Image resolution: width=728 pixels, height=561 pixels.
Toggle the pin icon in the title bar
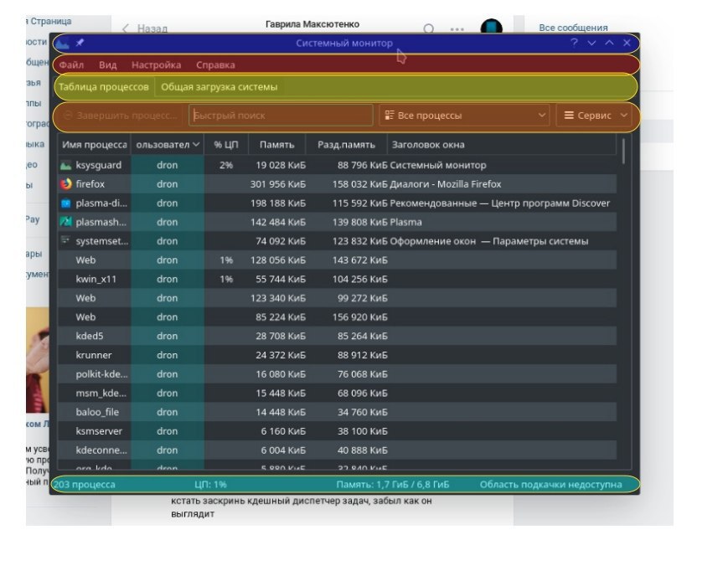(80, 43)
